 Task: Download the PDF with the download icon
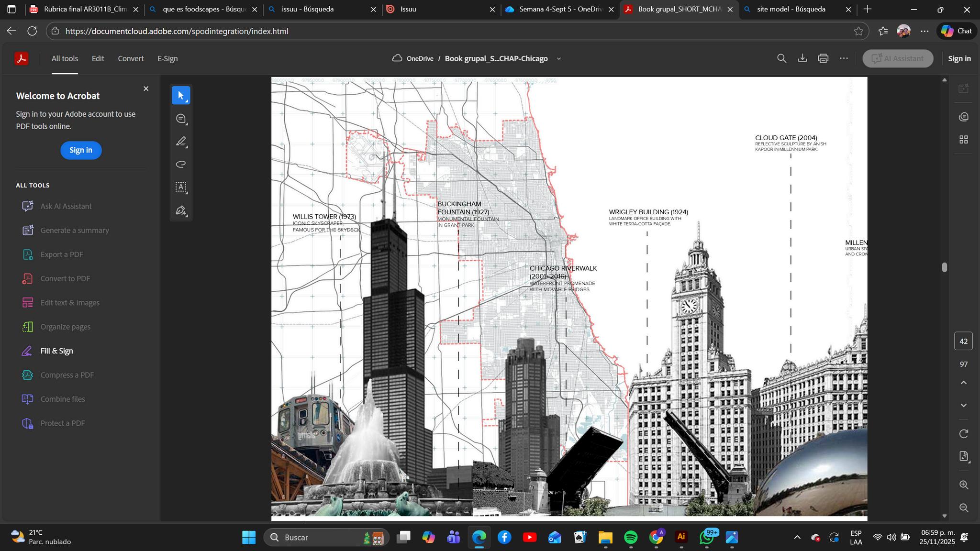(802, 58)
